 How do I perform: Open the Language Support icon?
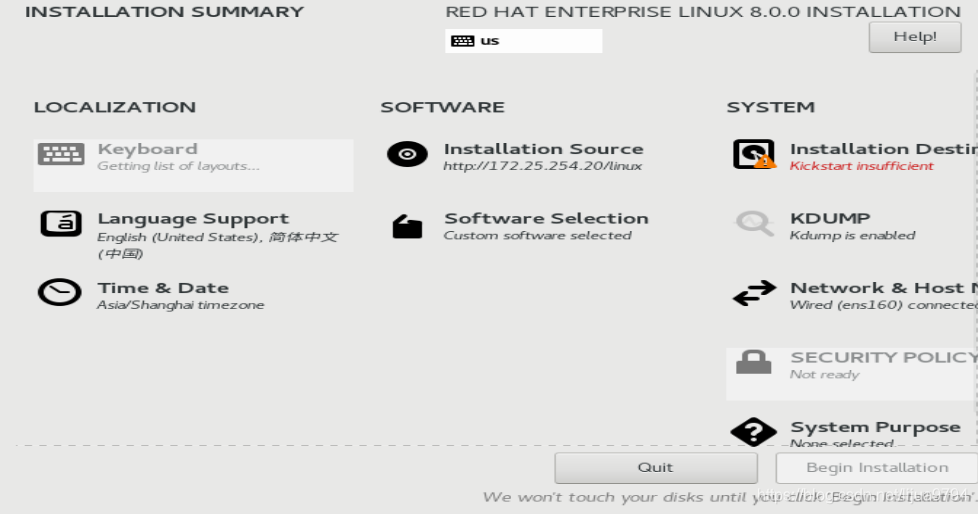(x=61, y=223)
